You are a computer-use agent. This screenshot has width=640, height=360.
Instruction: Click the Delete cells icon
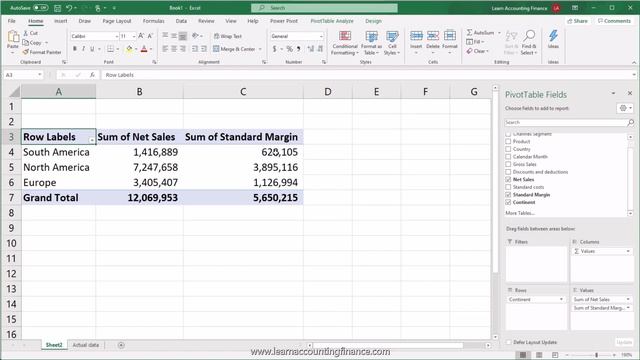tap(433, 36)
